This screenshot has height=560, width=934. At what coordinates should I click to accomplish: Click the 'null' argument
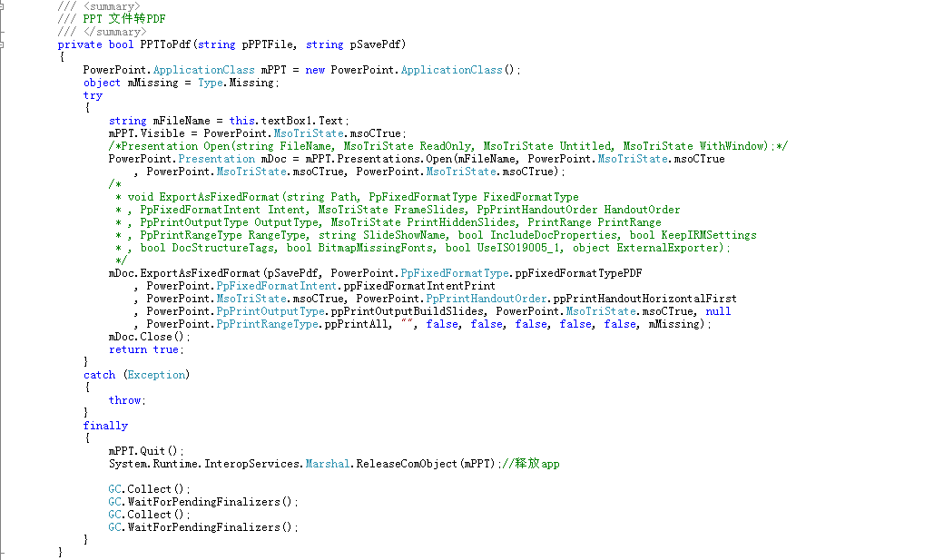718,311
